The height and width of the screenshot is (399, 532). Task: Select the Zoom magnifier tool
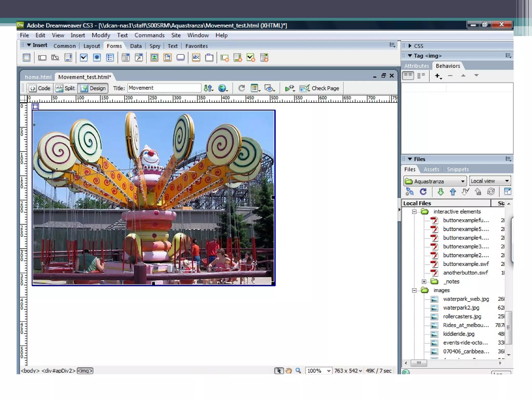[298, 371]
